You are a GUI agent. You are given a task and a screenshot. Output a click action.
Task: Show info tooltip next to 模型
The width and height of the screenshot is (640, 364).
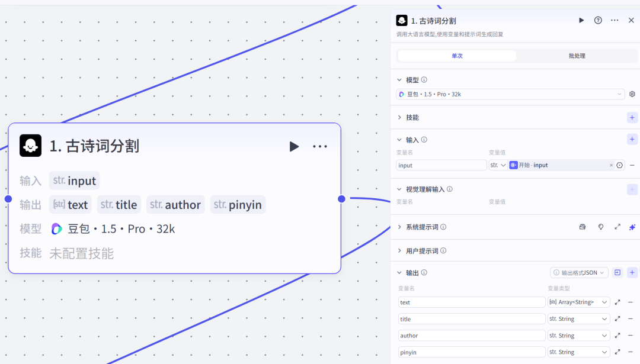point(424,80)
